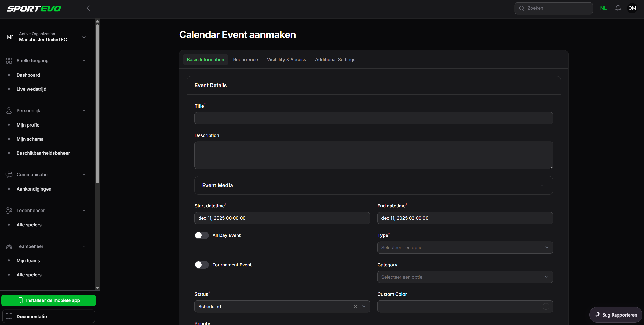The height and width of the screenshot is (325, 644).
Task: Open the notifications bell
Action: 618,8
